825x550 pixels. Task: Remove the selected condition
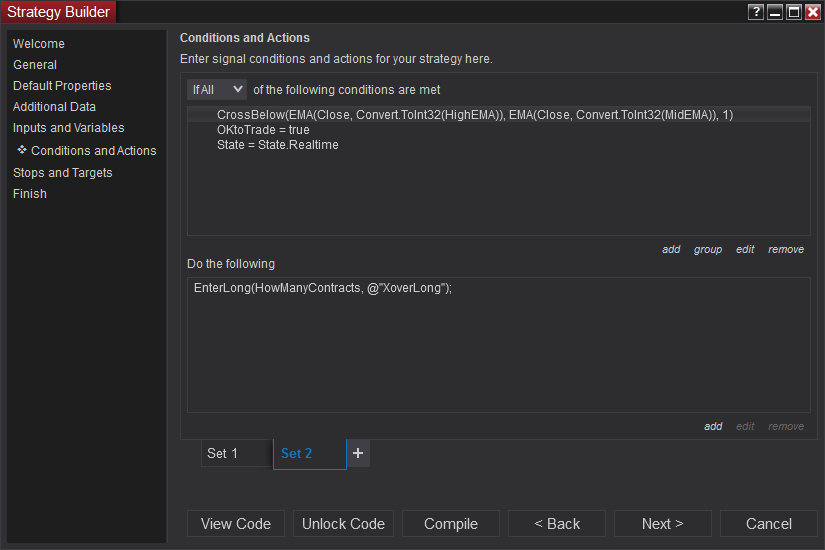[786, 250]
